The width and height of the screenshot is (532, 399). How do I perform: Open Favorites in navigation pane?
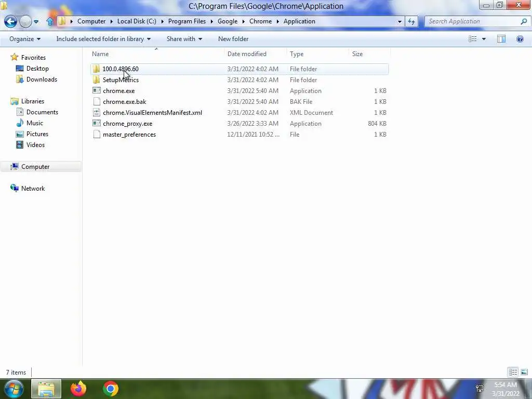click(x=33, y=57)
